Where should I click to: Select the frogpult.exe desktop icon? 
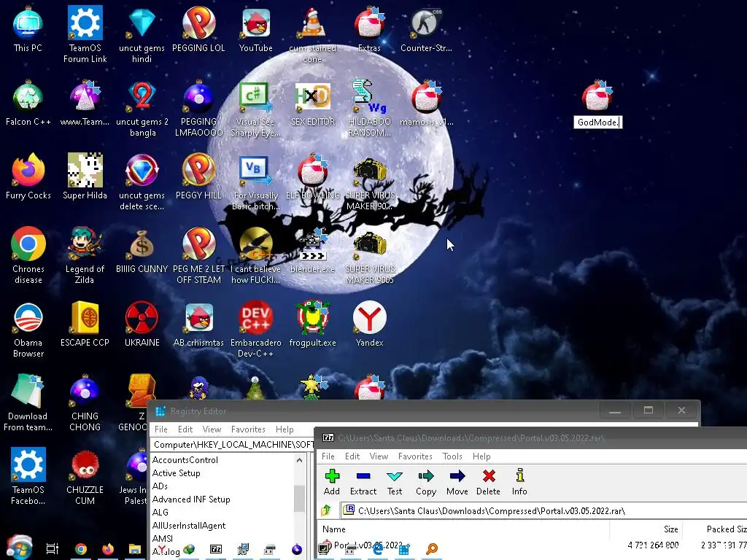pos(312,324)
